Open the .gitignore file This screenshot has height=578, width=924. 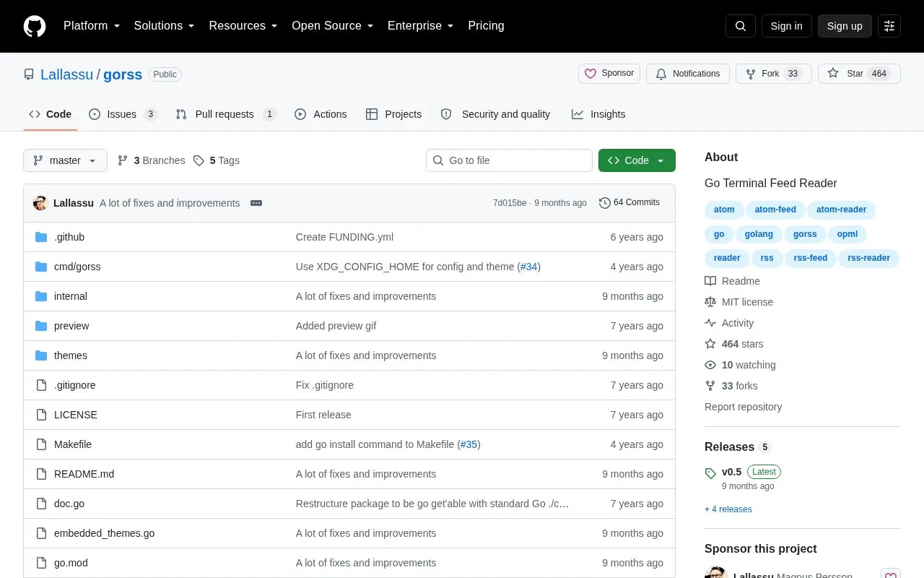click(75, 385)
